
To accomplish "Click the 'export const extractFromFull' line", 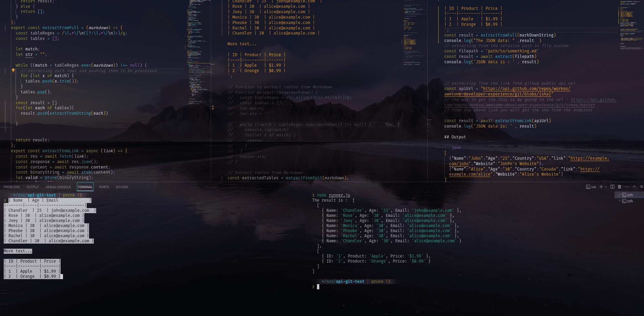I will click(x=67, y=28).
